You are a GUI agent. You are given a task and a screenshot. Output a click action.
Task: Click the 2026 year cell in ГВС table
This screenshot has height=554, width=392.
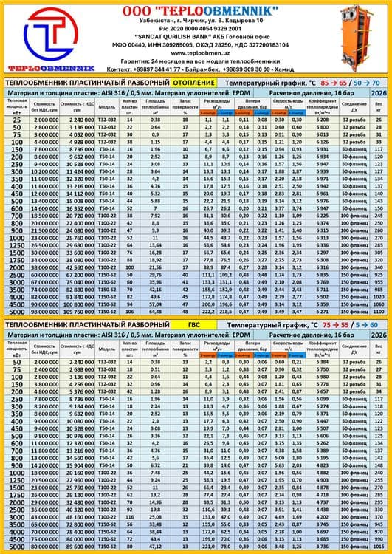click(x=378, y=335)
